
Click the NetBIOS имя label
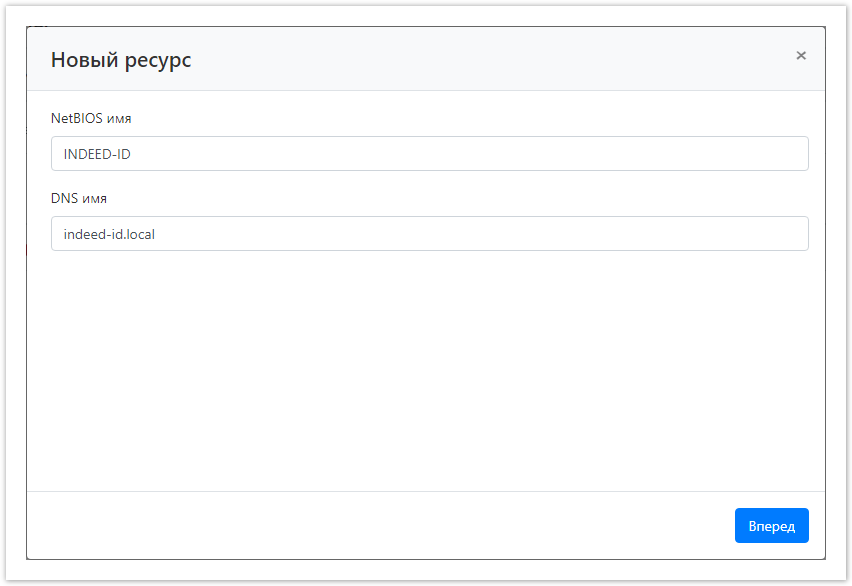(91, 118)
